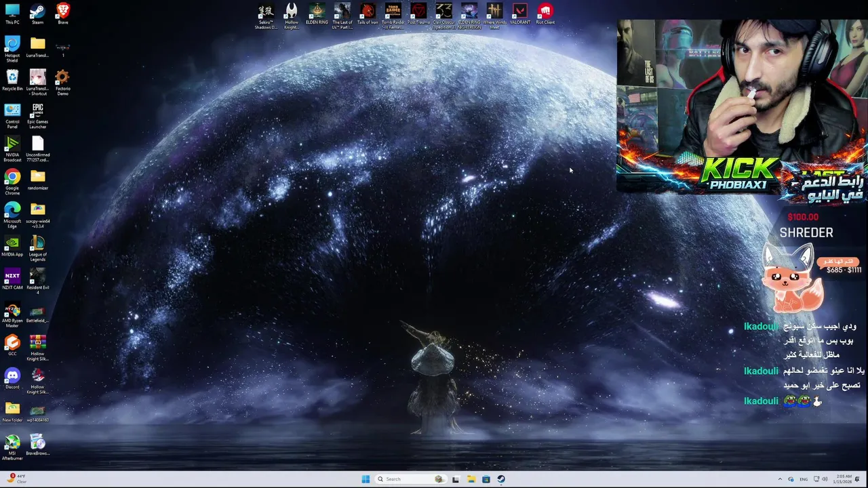
Task: Select the Recycle Bin icon
Action: [12, 80]
